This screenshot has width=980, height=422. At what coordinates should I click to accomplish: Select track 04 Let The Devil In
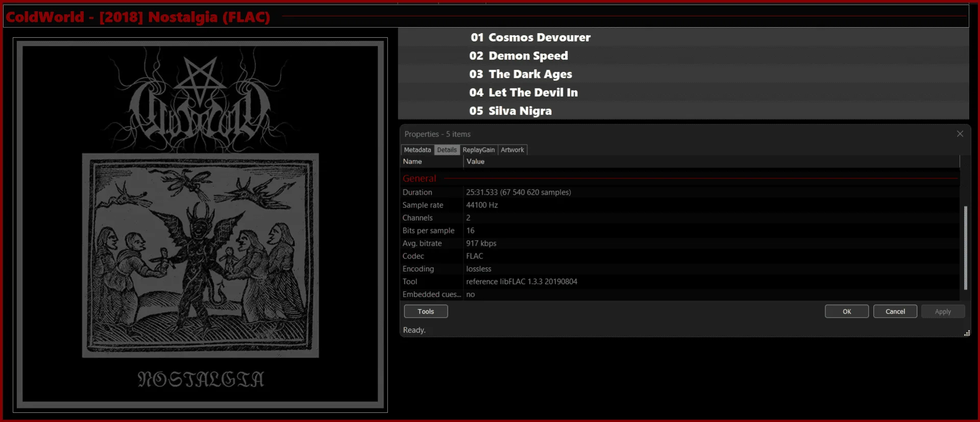point(683,92)
